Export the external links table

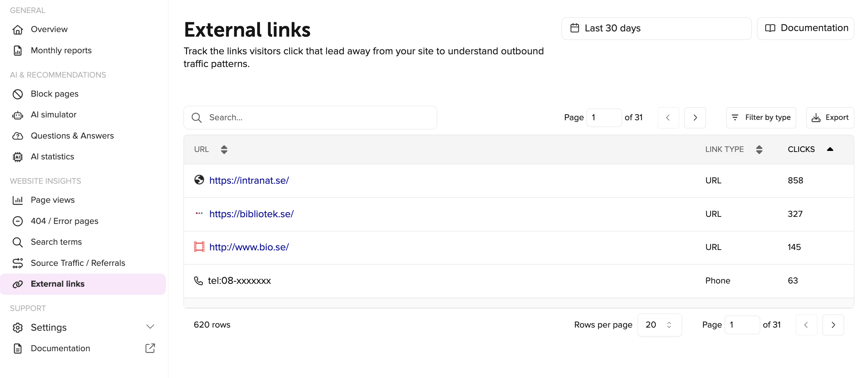click(830, 118)
